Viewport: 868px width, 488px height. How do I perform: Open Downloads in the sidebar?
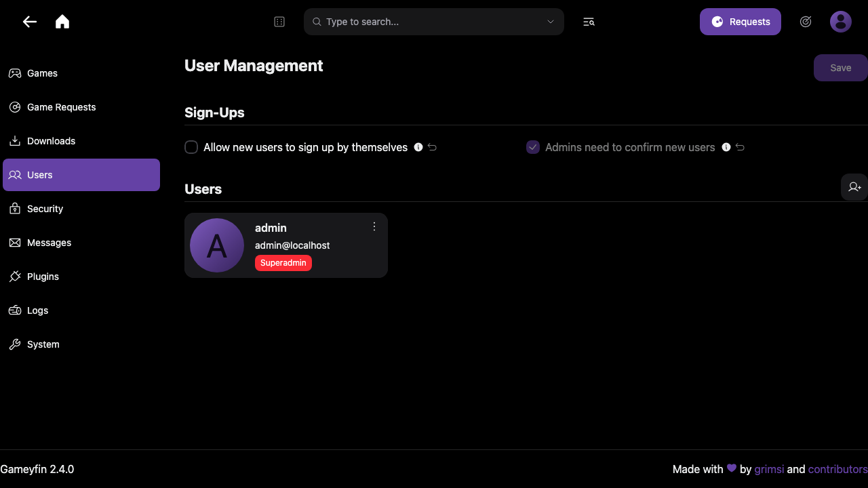pos(81,141)
